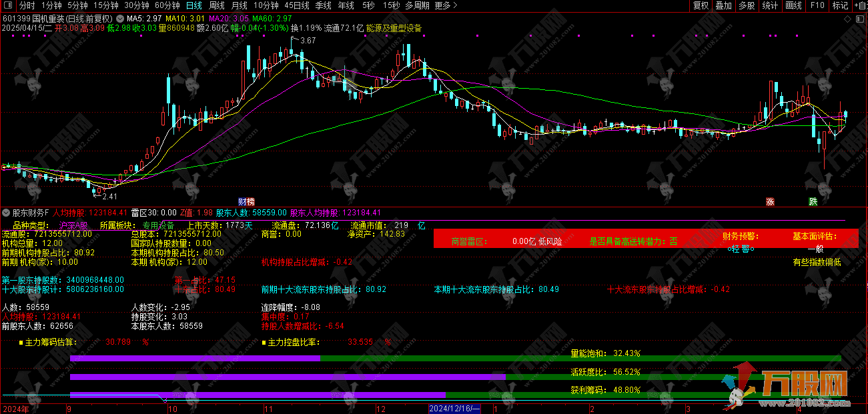Image resolution: width=868 pixels, height=414 pixels.
Task: Click the 601399 国机重装 stock title
Action: click(x=57, y=19)
